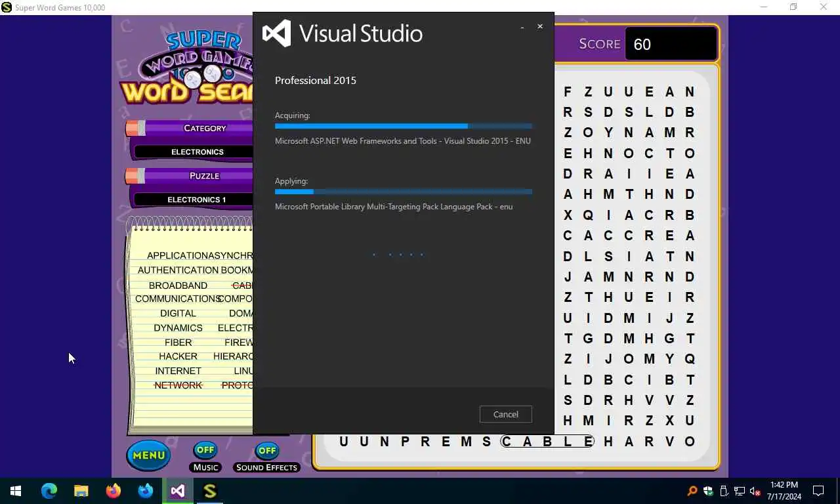840x504 pixels.
Task: Click the orange search tray icon
Action: point(692,491)
